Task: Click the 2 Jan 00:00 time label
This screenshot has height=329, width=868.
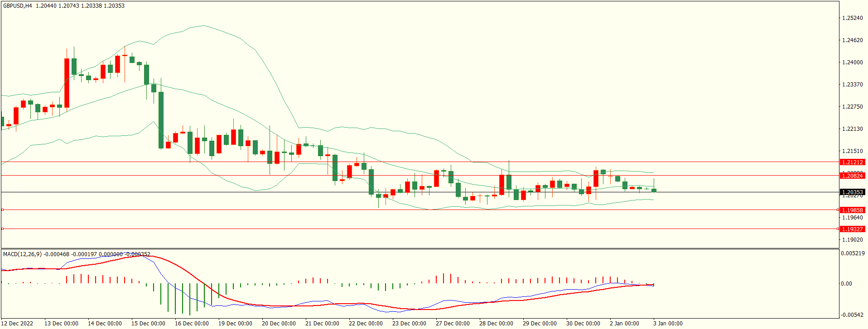Action: pos(624,324)
